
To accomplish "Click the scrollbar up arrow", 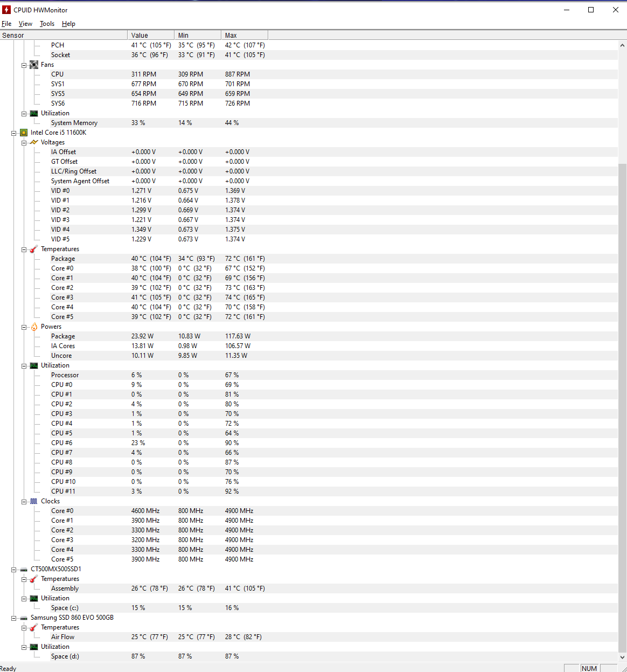I will click(x=622, y=45).
